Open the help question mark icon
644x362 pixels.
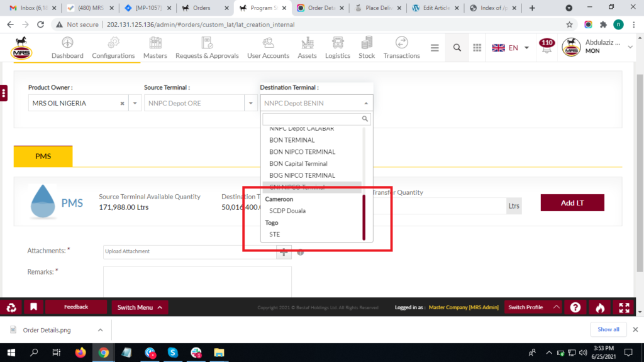point(575,307)
